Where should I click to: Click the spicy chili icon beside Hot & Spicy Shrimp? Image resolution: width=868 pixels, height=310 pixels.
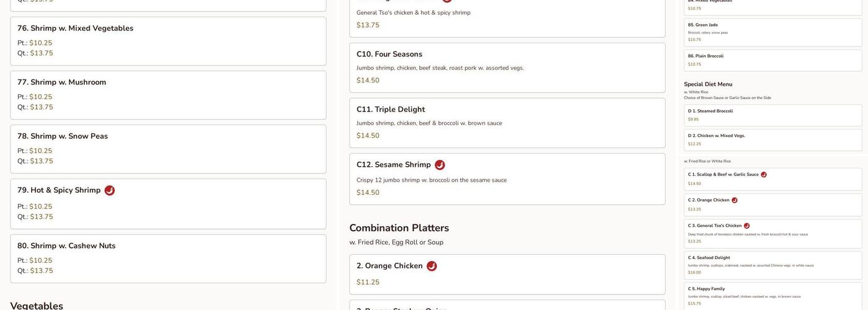coord(110,190)
